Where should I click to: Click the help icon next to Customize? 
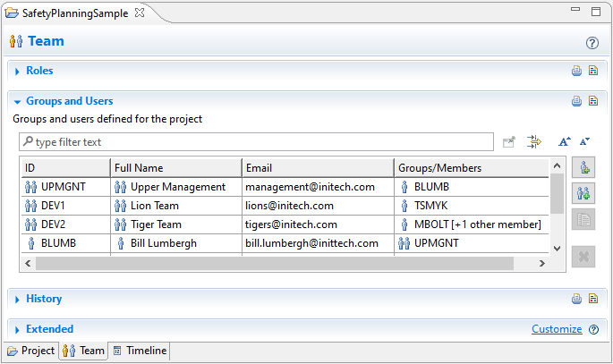(593, 329)
